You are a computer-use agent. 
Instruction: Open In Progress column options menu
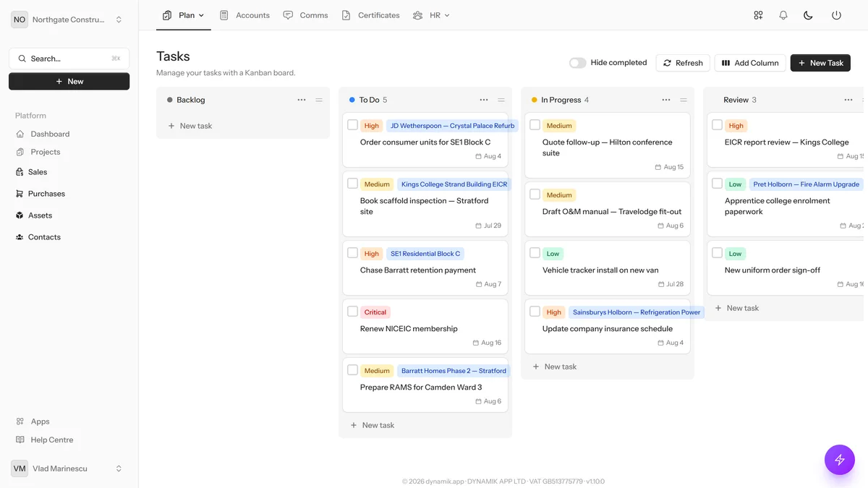[x=666, y=100]
